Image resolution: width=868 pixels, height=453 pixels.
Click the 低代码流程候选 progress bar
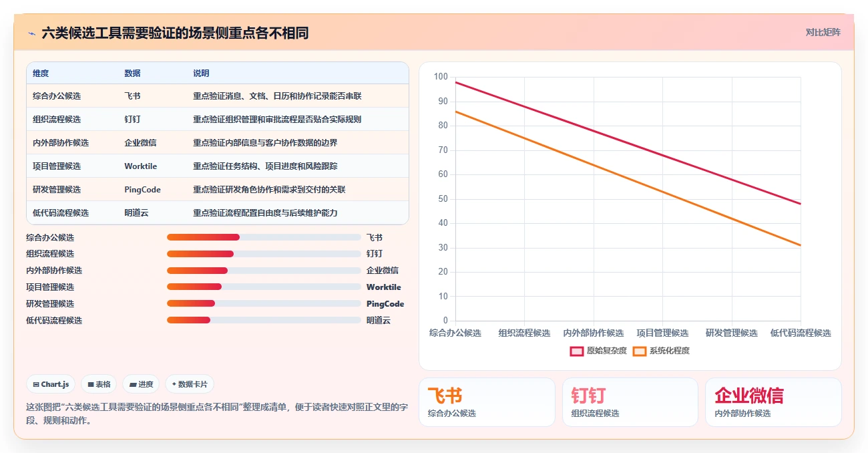[x=264, y=320]
